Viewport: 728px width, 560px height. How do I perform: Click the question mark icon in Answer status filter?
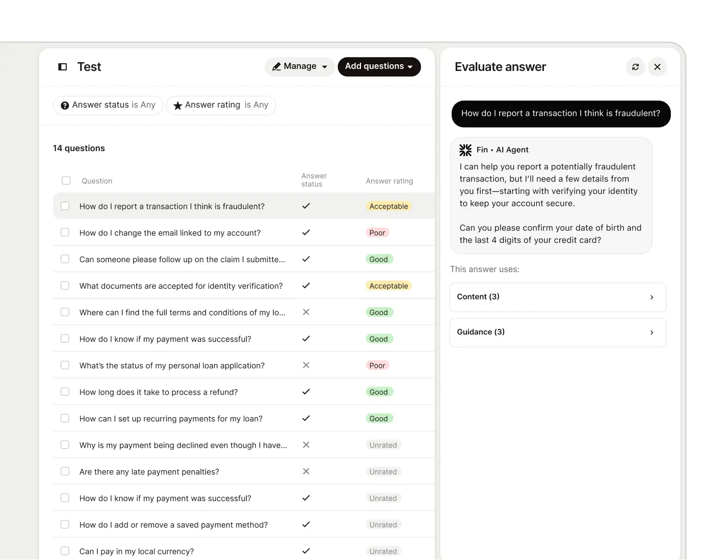pyautogui.click(x=65, y=106)
